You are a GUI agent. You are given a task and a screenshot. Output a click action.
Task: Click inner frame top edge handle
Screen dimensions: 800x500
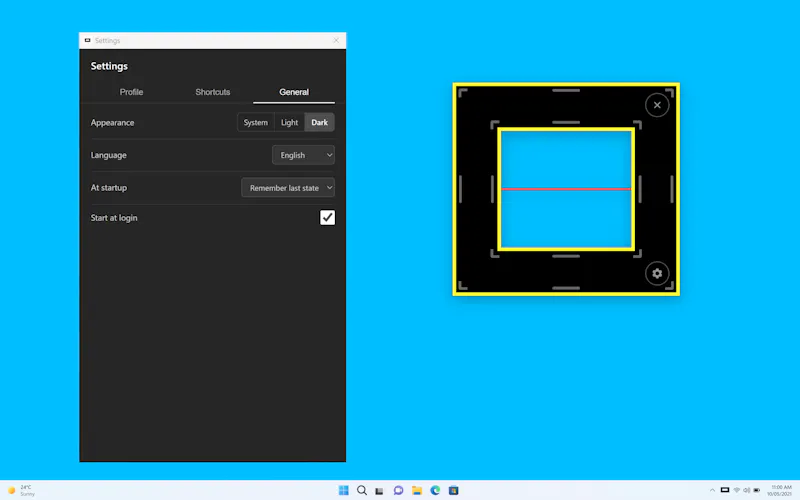566,122
